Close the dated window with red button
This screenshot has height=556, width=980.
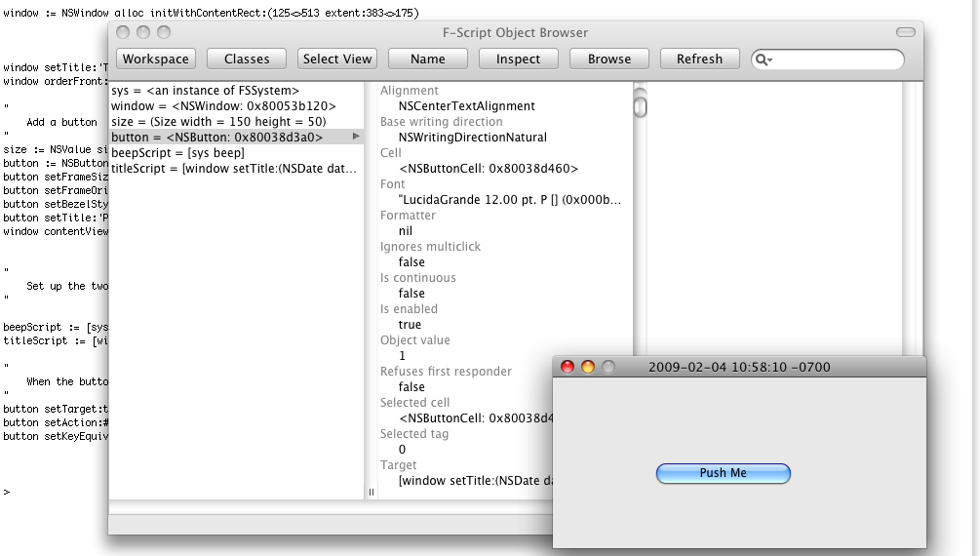pyautogui.click(x=568, y=367)
